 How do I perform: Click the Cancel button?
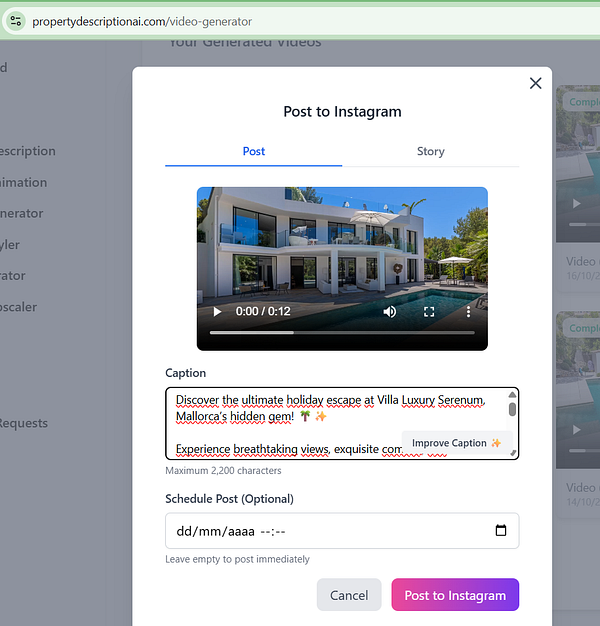pyautogui.click(x=349, y=595)
